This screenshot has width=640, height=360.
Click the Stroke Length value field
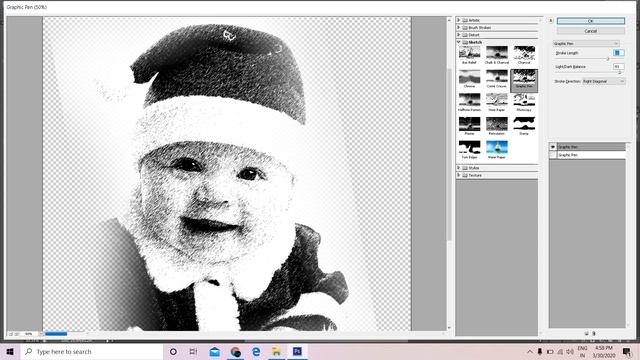tap(618, 53)
